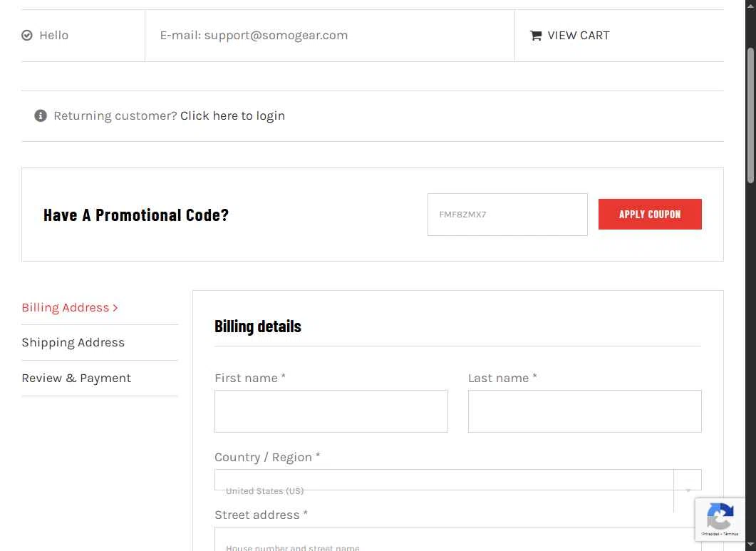Focus the First name field
The height and width of the screenshot is (551, 756).
(x=331, y=411)
